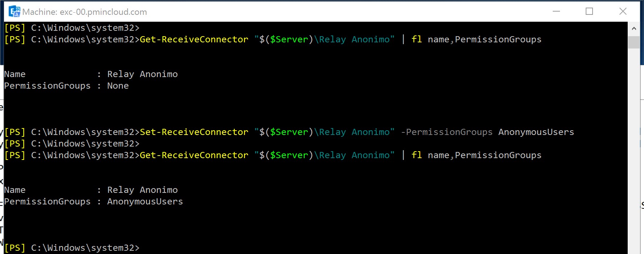Click the -PermissionGroups parameter

[x=447, y=132]
